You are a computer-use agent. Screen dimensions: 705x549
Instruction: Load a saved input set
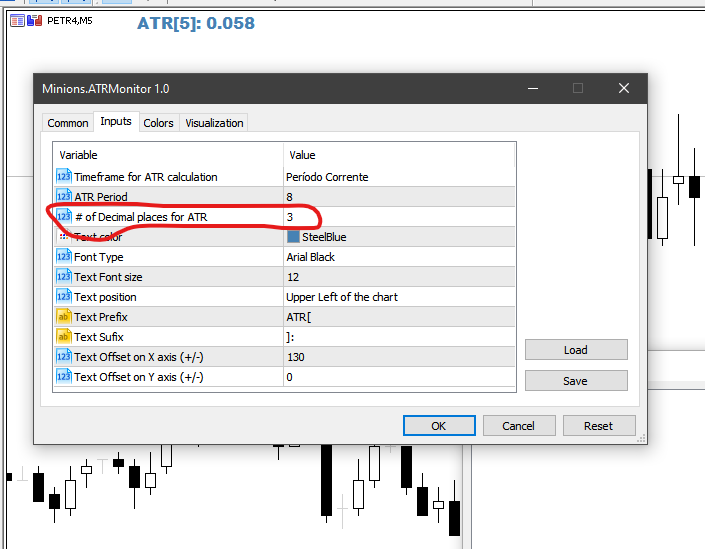(576, 350)
